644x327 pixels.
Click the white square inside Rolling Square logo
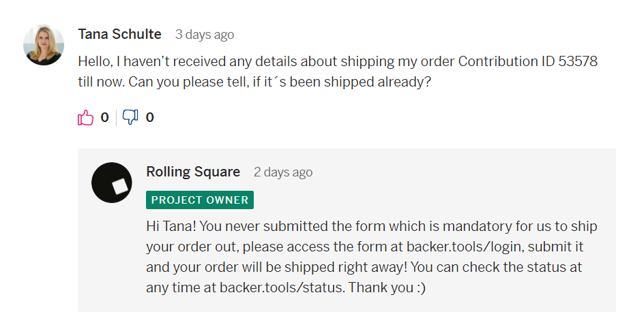click(x=120, y=187)
